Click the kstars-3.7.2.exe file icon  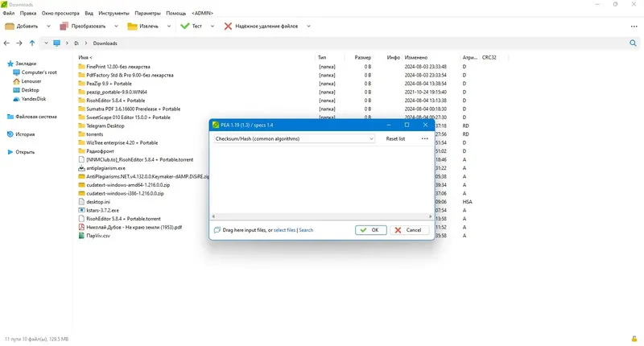pyautogui.click(x=81, y=210)
